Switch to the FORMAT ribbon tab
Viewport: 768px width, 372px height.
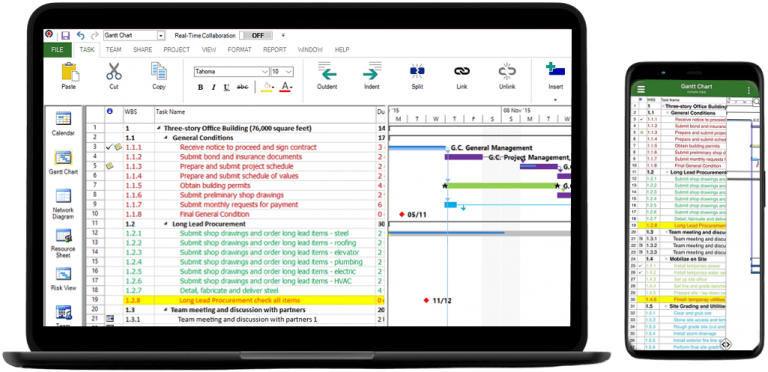[x=240, y=50]
